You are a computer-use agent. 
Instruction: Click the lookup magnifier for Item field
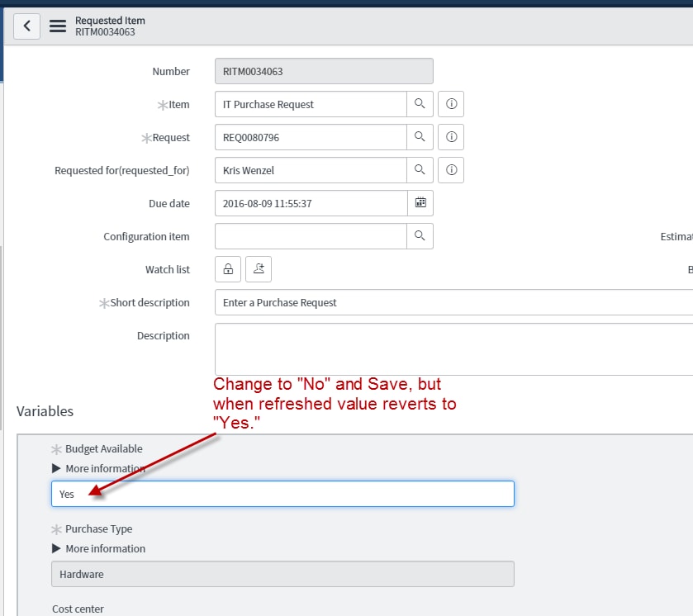[x=420, y=104]
